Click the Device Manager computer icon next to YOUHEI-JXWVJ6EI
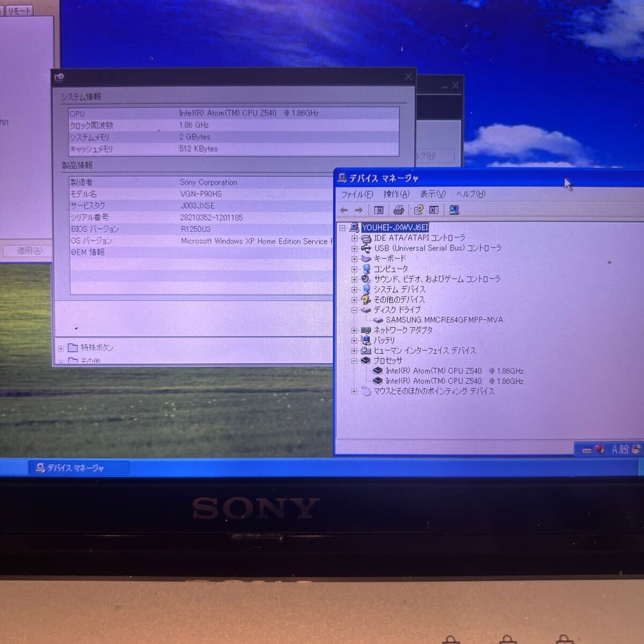The height and width of the screenshot is (644, 644). click(x=354, y=227)
